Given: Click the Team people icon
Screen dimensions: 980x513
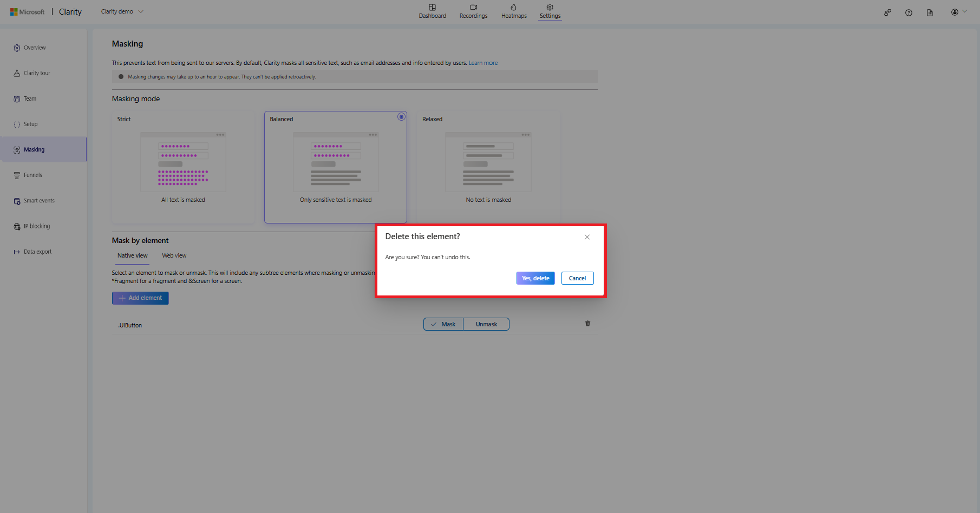Looking at the screenshot, I should (x=17, y=99).
